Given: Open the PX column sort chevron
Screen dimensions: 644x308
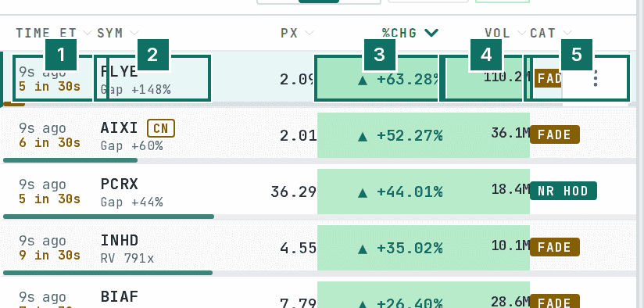Looking at the screenshot, I should pyautogui.click(x=309, y=33).
